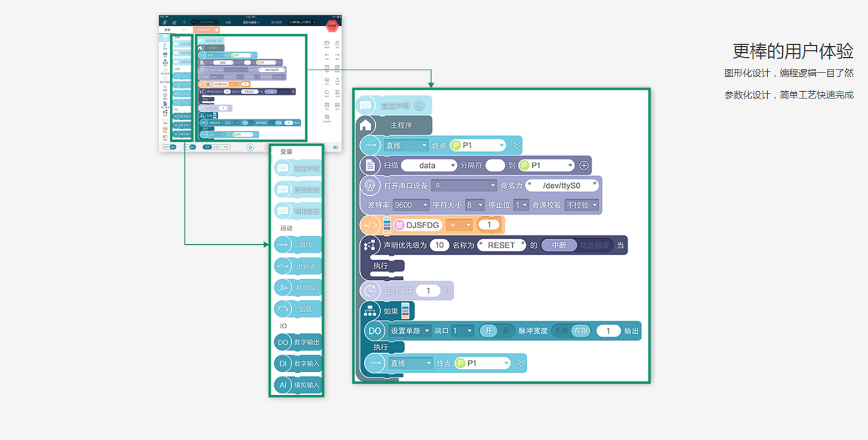Toggle 开/关 switch in DO block
868x440 pixels.
pyautogui.click(x=496, y=330)
